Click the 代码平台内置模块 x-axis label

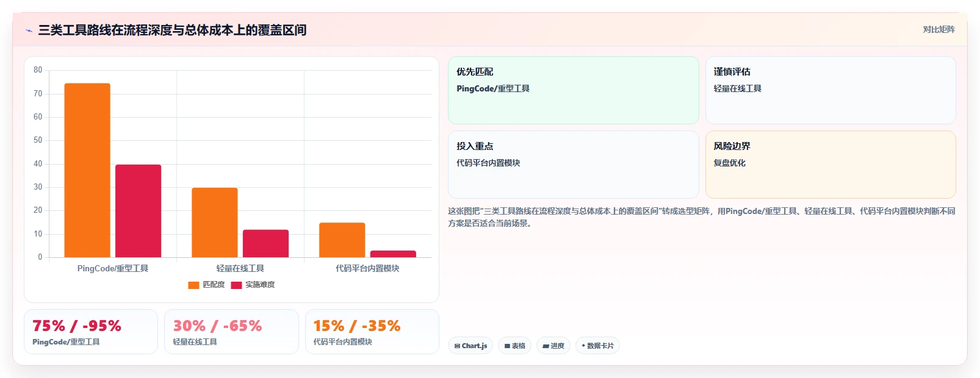367,268
